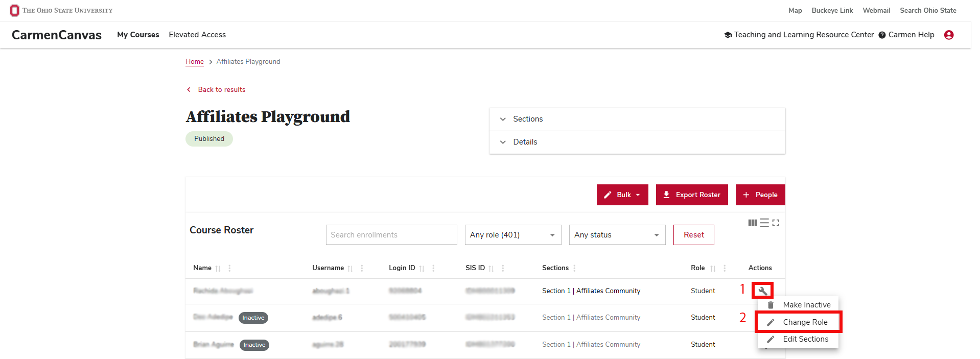
Task: Open the user account profile icon
Action: 949,35
